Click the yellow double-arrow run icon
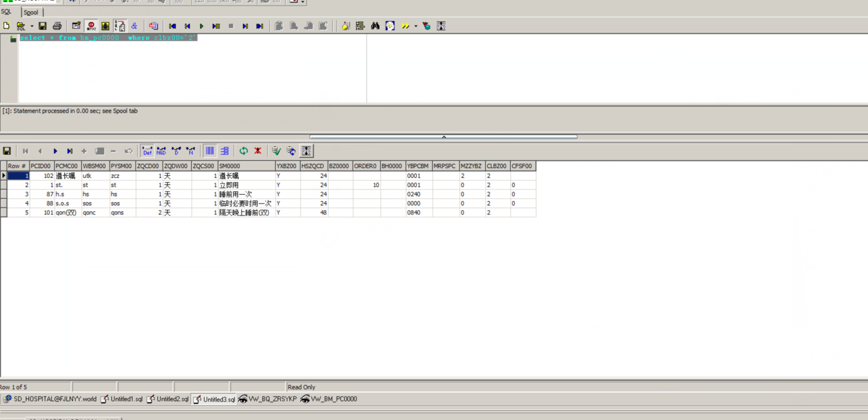The image size is (868, 420). [405, 26]
